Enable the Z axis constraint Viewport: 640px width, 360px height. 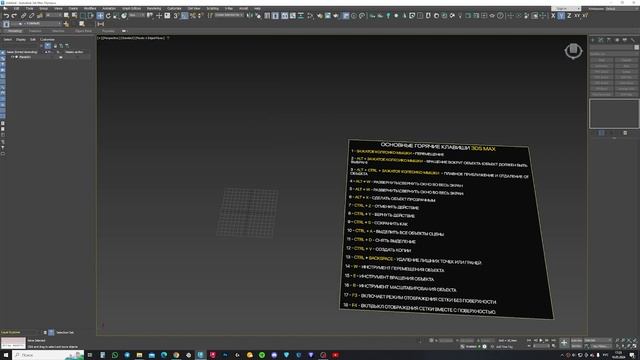(x=569, y=16)
